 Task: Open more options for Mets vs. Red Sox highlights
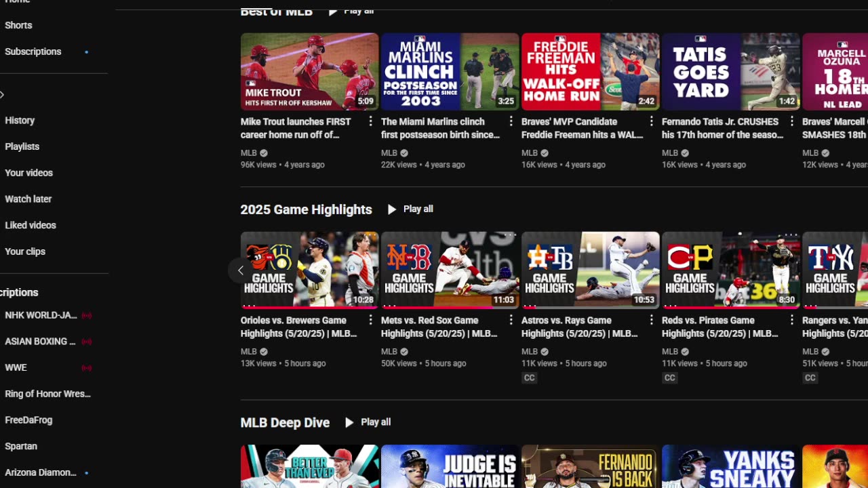coord(511,320)
